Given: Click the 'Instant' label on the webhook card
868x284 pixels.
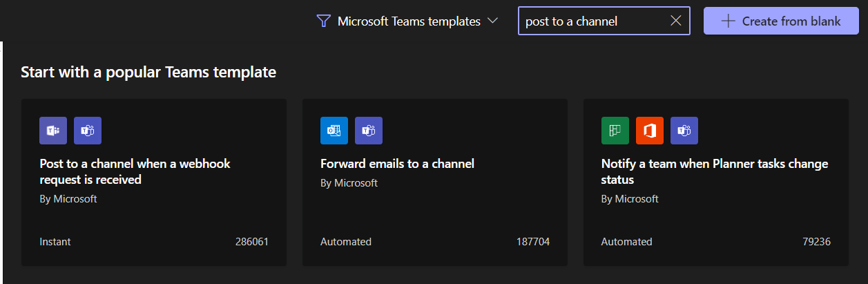Looking at the screenshot, I should pos(55,242).
